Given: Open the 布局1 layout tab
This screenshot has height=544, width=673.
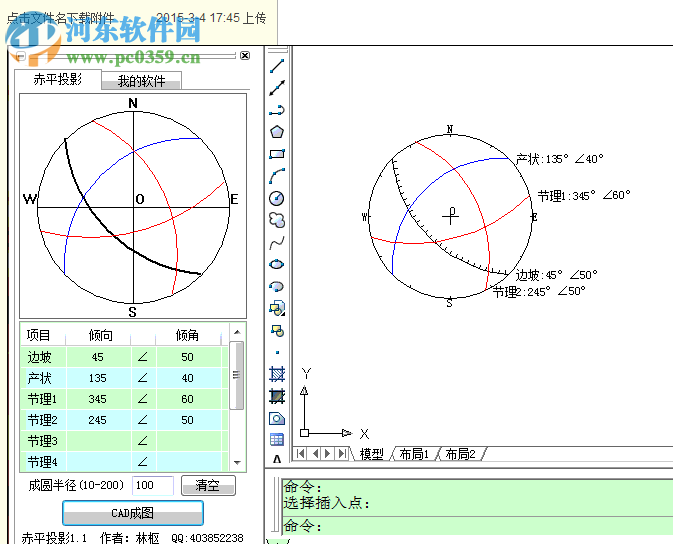Looking at the screenshot, I should tap(414, 454).
